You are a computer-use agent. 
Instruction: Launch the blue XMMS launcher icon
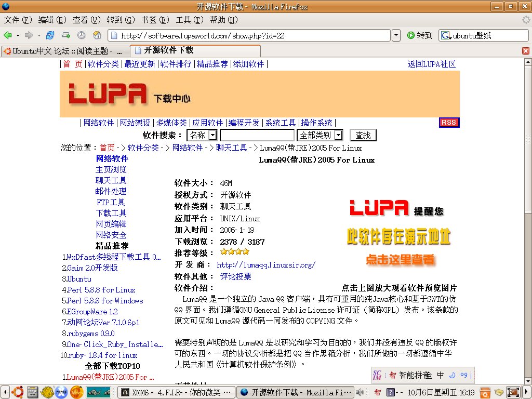61,392
